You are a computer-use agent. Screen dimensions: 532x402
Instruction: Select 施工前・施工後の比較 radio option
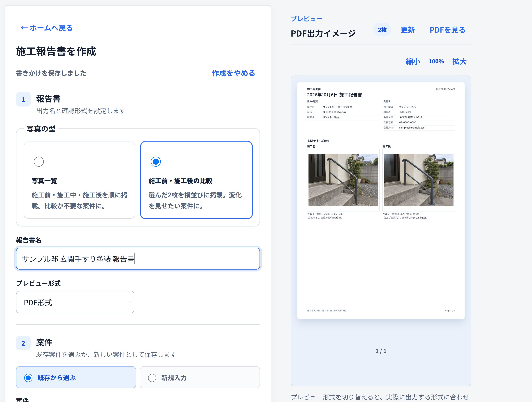coord(156,162)
